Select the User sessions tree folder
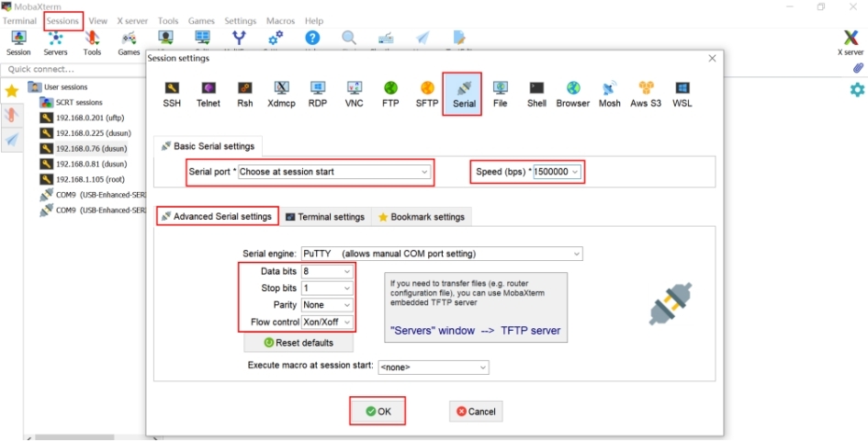The height and width of the screenshot is (442, 868). point(58,87)
